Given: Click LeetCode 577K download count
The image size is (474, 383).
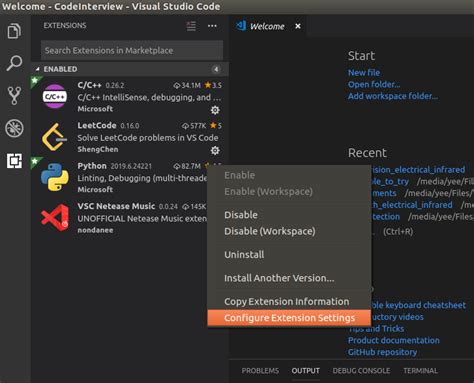Looking at the screenshot, I should click(x=194, y=126).
